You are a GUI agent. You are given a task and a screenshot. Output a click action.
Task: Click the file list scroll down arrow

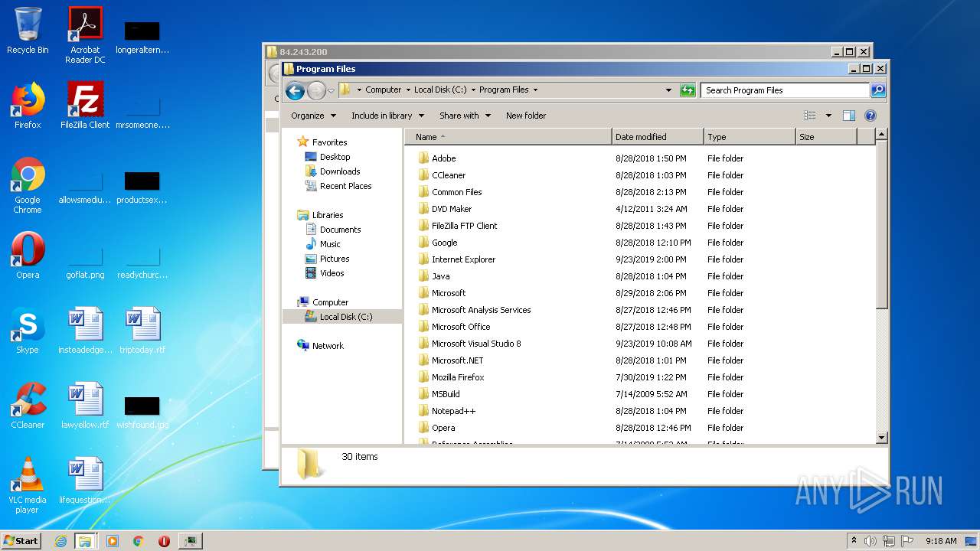(x=881, y=437)
